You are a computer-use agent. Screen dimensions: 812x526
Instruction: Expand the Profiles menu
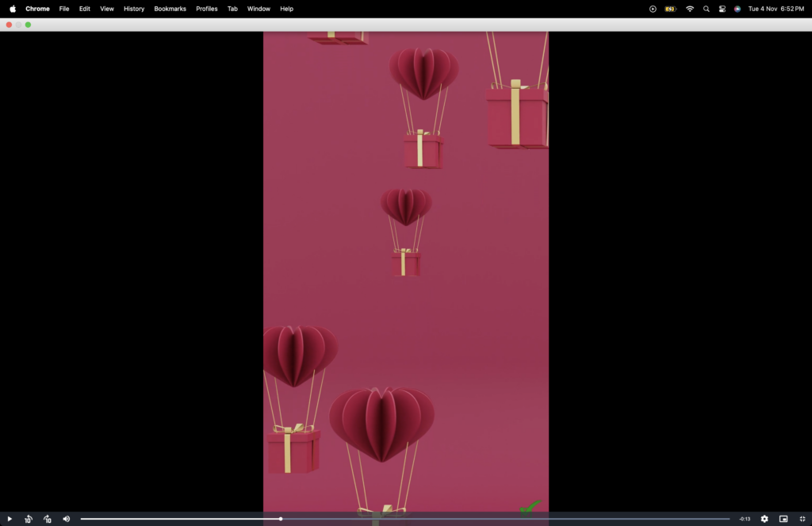tap(207, 9)
